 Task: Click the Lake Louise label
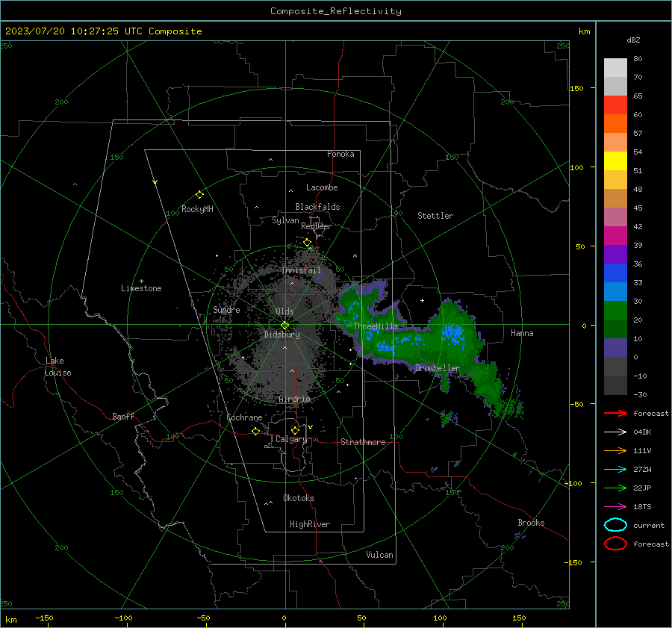pyautogui.click(x=57, y=367)
